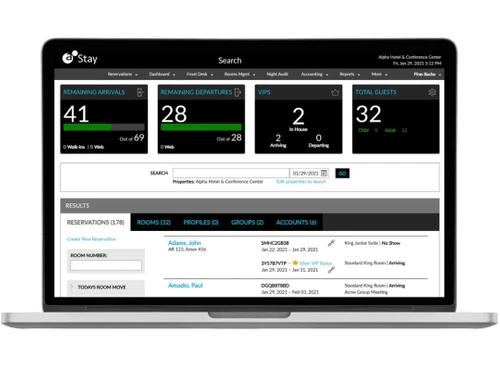Focus the Room Number input field
Viewport: 500px width, 375px height.
[x=106, y=265]
